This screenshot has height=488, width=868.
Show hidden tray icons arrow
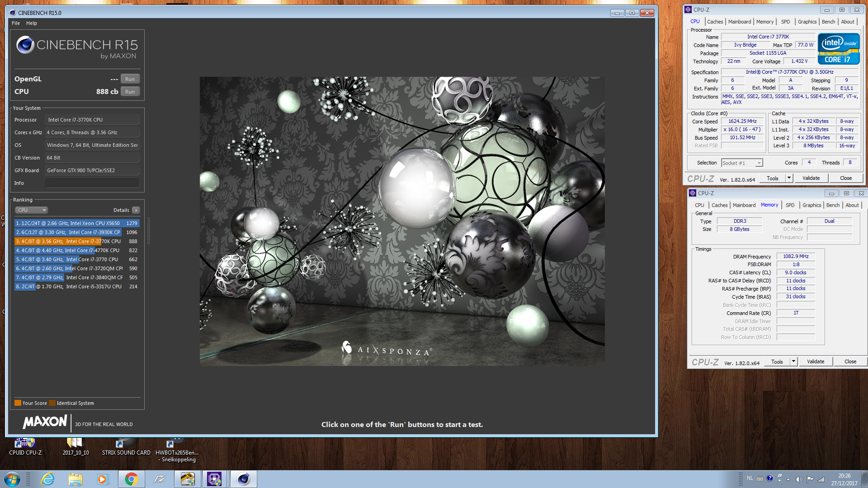[788, 479]
